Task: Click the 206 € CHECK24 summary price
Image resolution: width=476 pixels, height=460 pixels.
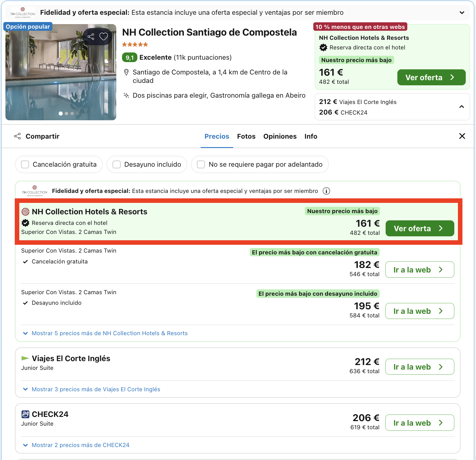Action: tap(343, 112)
